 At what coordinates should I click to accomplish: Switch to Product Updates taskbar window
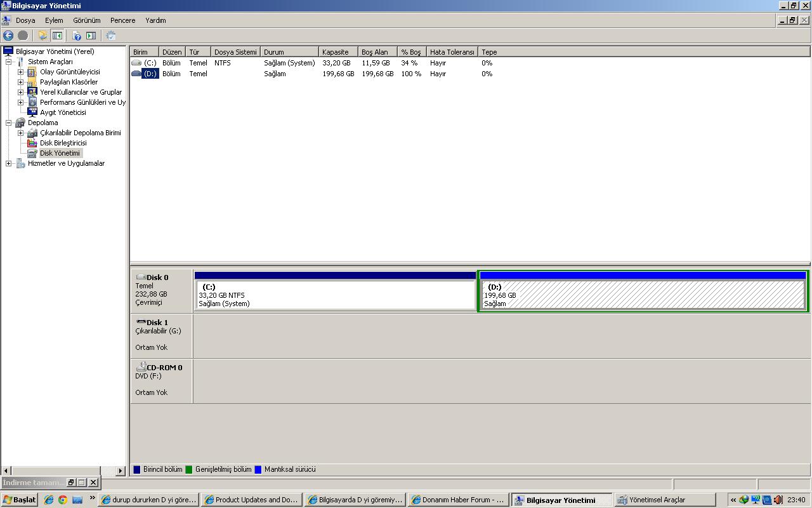(251, 500)
